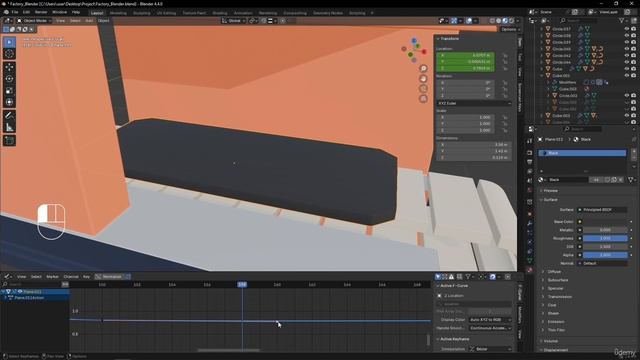
Task: Open the Global transform orientation dropdown
Action: (234, 21)
